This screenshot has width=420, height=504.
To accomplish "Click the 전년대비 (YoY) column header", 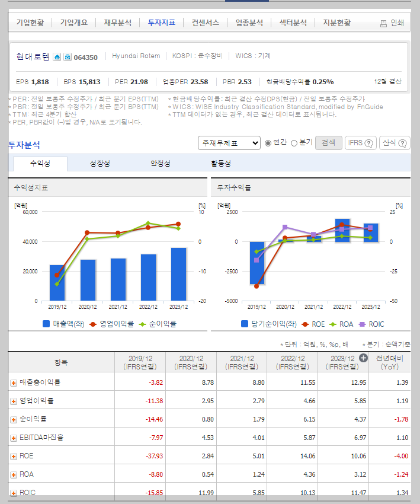I will [390, 362].
